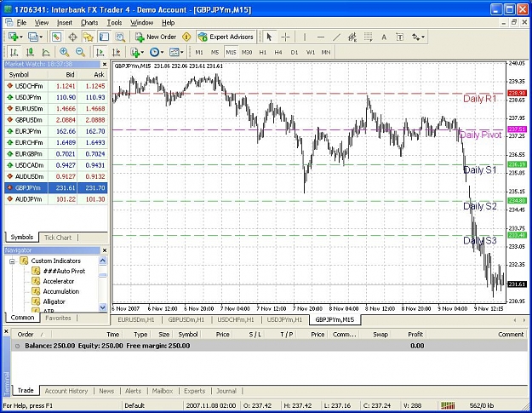532x413 pixels.
Task: Close the Navigator panel
Action: [105, 250]
